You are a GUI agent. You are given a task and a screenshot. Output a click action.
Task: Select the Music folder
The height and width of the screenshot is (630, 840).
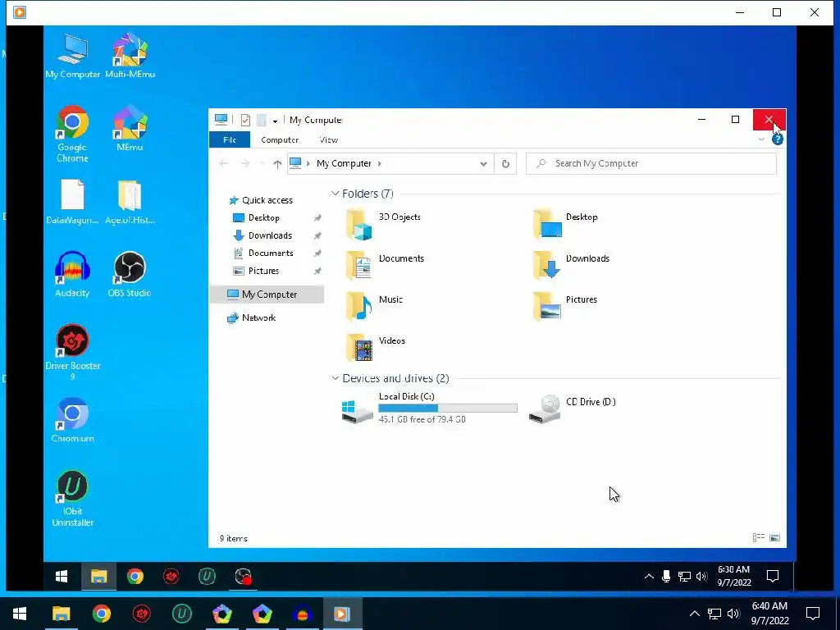[x=374, y=307]
